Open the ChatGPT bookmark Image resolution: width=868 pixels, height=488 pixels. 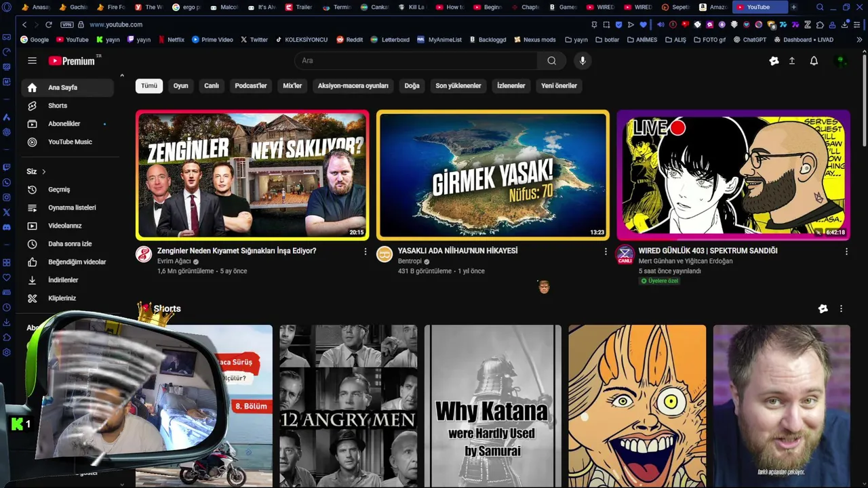click(x=749, y=39)
